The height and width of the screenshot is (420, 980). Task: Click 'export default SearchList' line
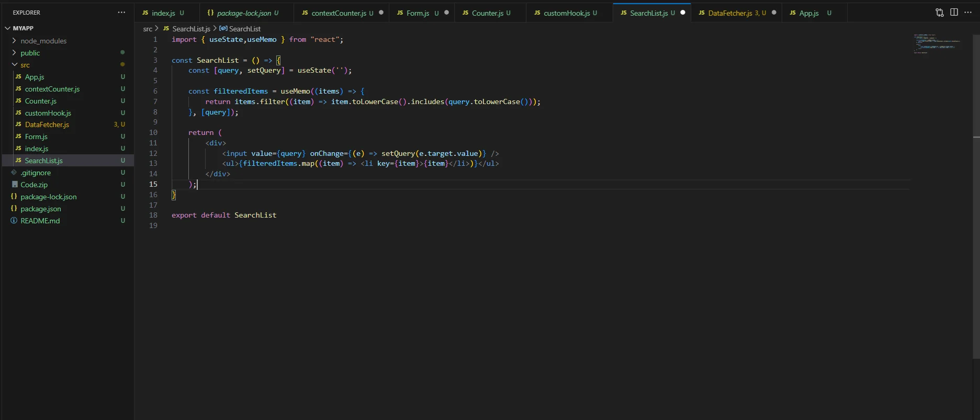[224, 215]
